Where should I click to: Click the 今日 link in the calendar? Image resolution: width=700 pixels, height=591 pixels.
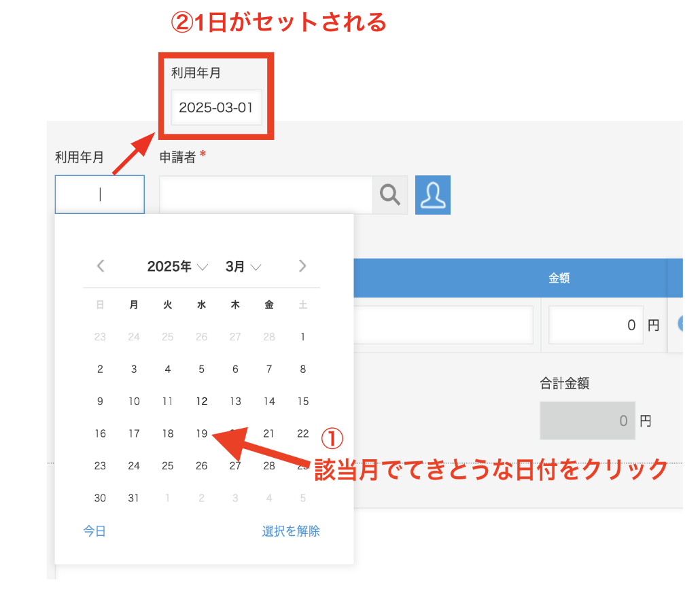[x=94, y=531]
